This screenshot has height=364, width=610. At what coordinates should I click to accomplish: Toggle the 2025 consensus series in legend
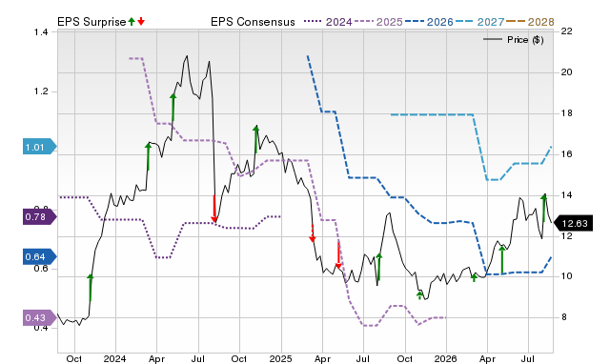click(378, 22)
